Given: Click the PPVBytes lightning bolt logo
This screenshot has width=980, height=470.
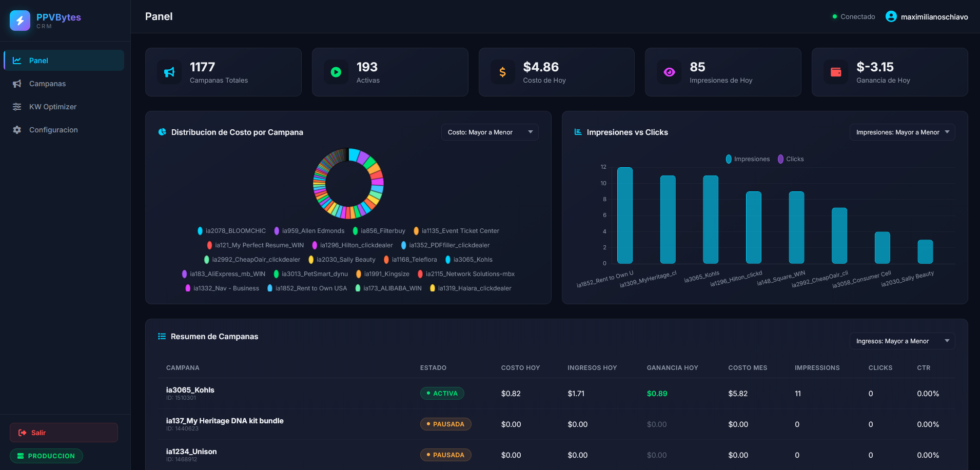Looking at the screenshot, I should point(20,21).
